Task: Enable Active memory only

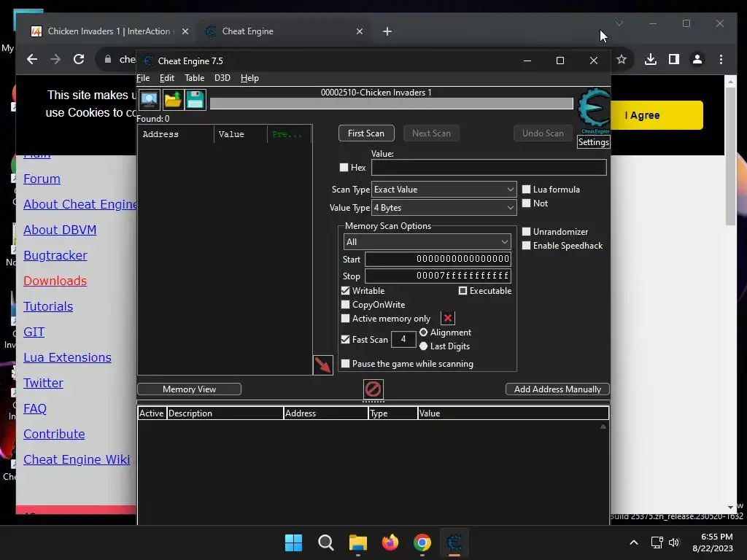Action: click(x=345, y=318)
